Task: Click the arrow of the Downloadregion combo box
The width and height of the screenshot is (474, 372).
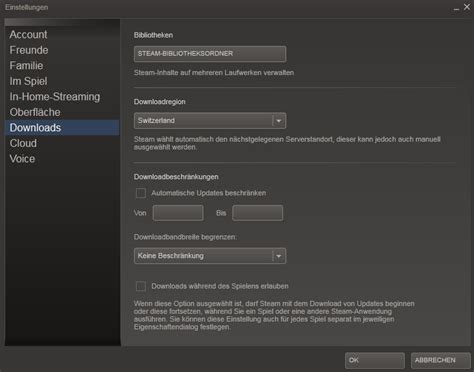Action: click(x=279, y=121)
